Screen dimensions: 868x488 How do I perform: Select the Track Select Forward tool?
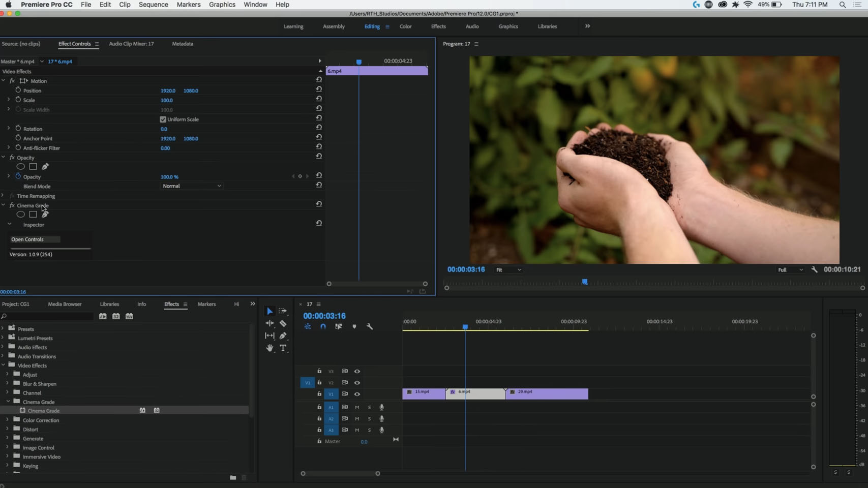(x=283, y=311)
